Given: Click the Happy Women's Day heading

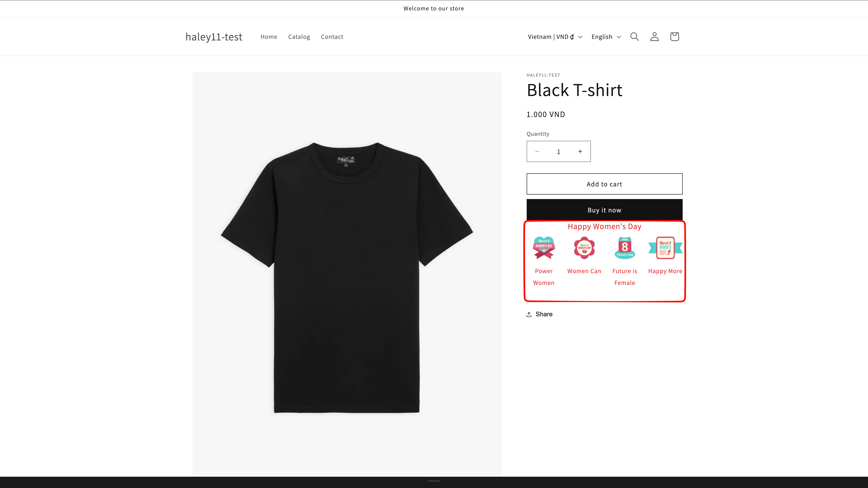Looking at the screenshot, I should (604, 226).
